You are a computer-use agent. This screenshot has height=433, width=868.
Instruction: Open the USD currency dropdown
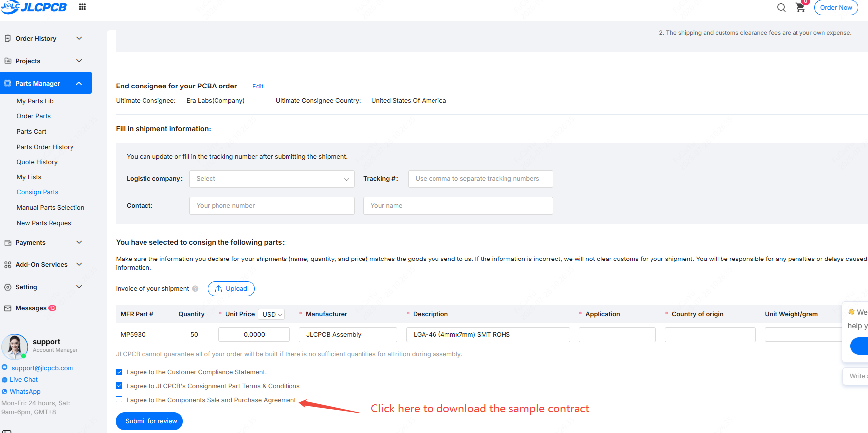tap(273, 314)
